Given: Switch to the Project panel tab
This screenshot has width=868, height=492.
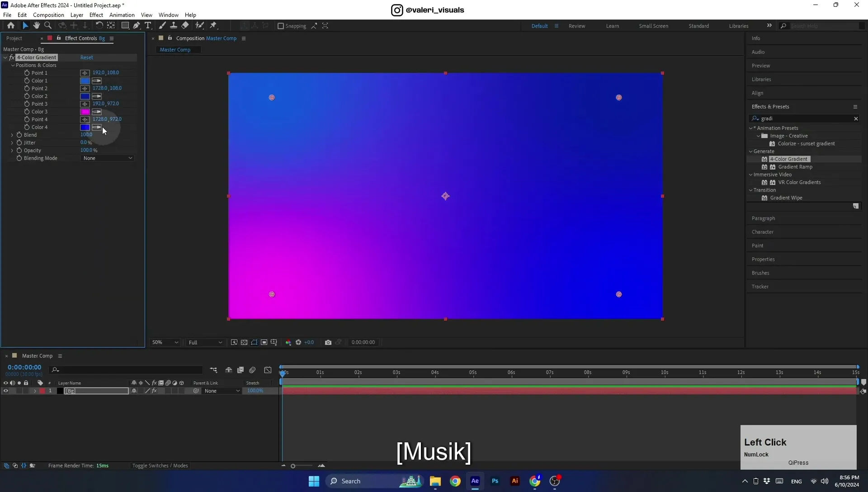Looking at the screenshot, I should pos(14,38).
